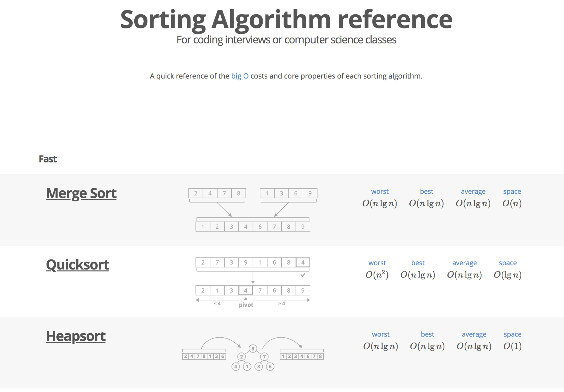The width and height of the screenshot is (564, 392).
Task: Click "average" label in Quicksort row
Action: click(x=464, y=263)
